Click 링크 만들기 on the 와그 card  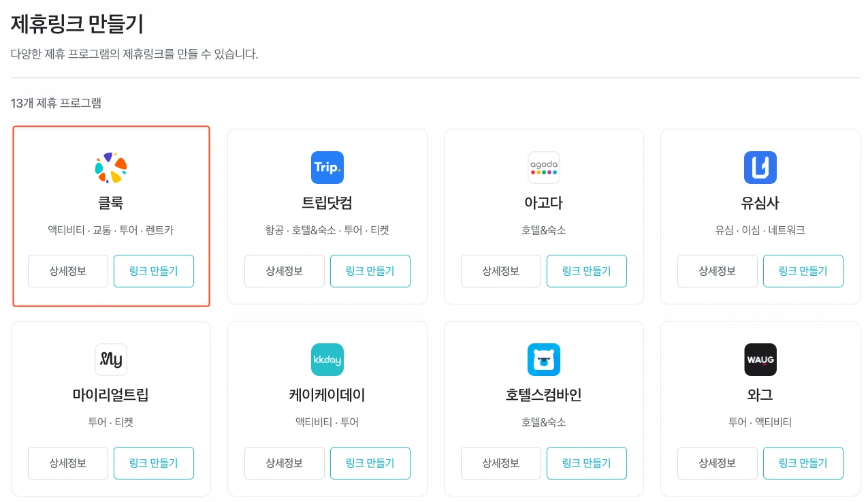click(803, 462)
